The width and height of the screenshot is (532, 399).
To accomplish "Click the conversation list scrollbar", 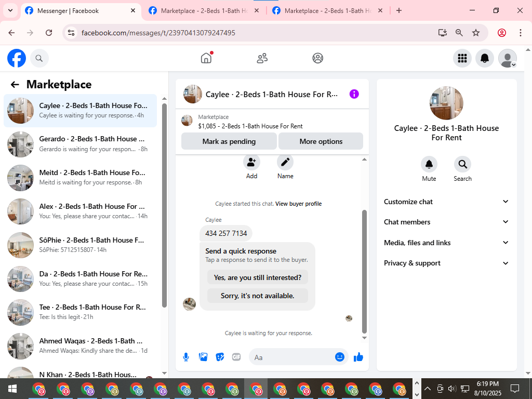I will [x=164, y=205].
